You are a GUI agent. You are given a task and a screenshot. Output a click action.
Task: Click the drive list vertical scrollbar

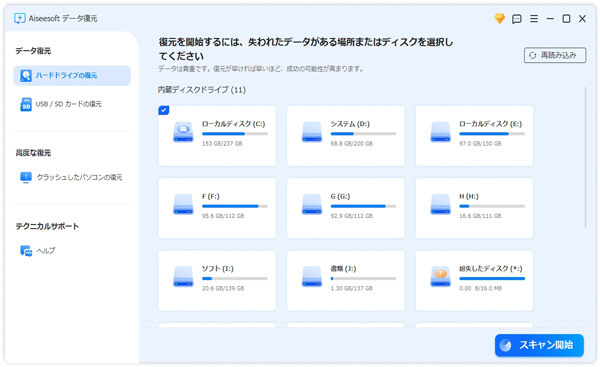point(585,158)
